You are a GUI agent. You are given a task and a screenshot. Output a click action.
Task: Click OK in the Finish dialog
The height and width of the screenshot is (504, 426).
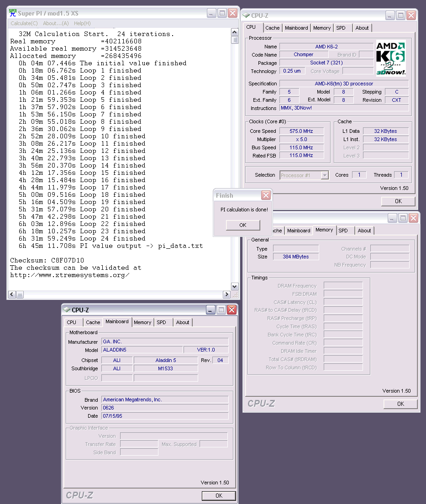243,225
